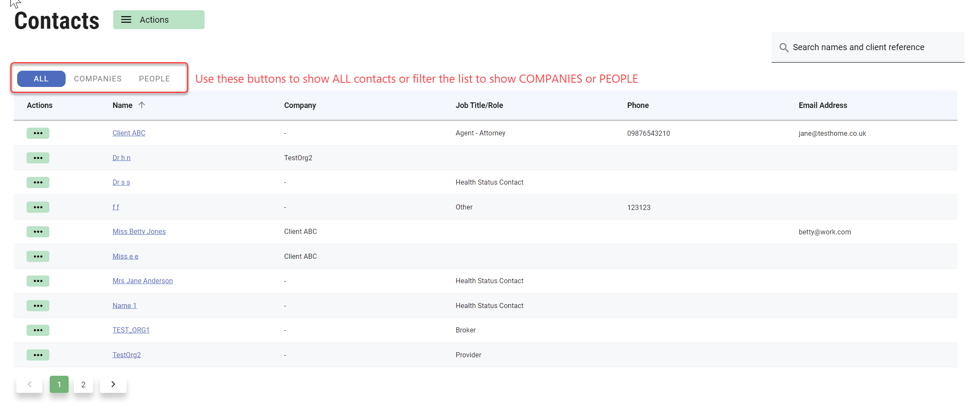Open the three-dot menu for TEST_ORG1
Viewport: 980px width, 407px height.
pyautogui.click(x=38, y=330)
